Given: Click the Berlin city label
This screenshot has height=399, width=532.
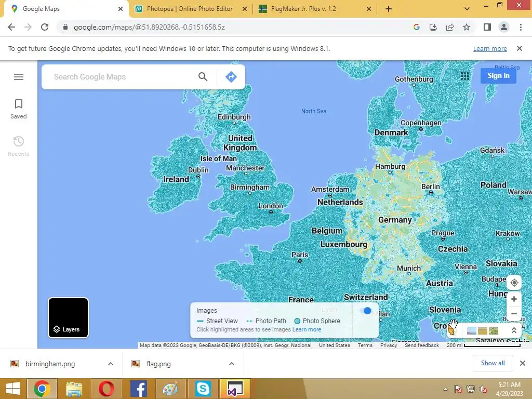Looking at the screenshot, I should click(x=431, y=187).
